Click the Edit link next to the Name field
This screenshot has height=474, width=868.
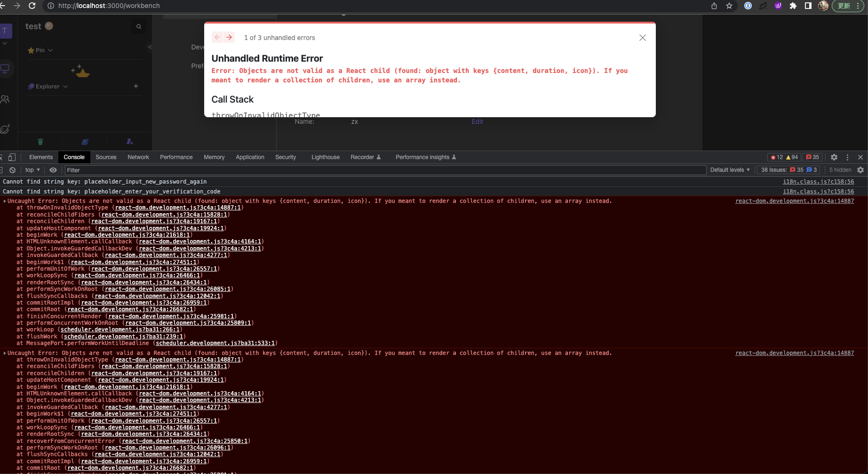[477, 121]
